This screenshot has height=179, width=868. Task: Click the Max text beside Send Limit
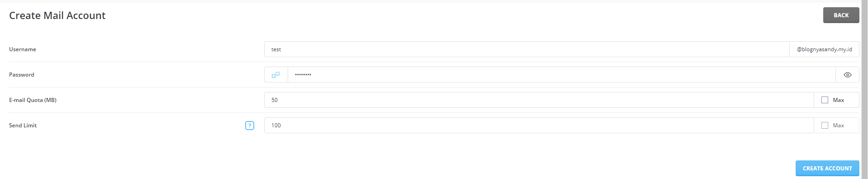[x=838, y=126]
